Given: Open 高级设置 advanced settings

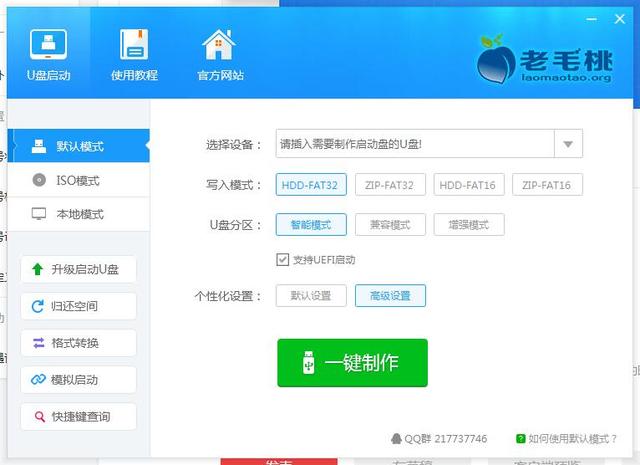Looking at the screenshot, I should (390, 296).
